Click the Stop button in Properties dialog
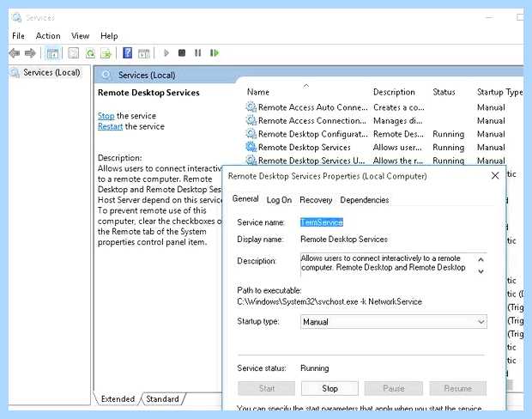The height and width of the screenshot is (419, 532). click(x=329, y=388)
